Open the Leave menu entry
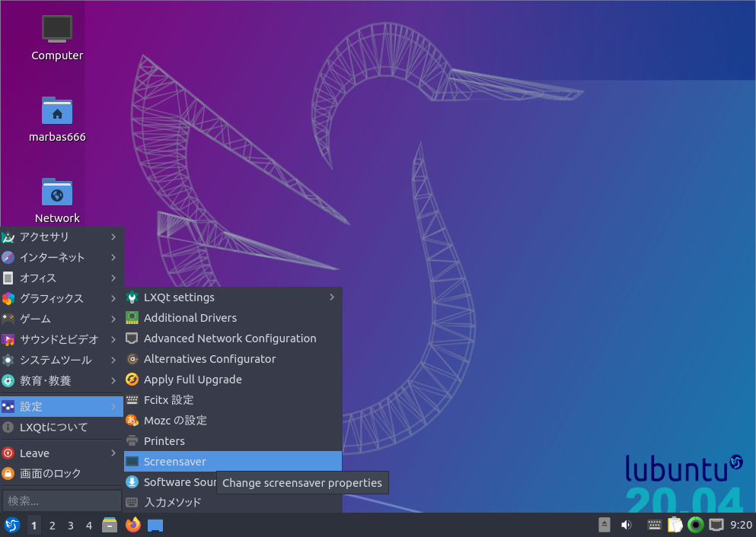 click(x=62, y=453)
